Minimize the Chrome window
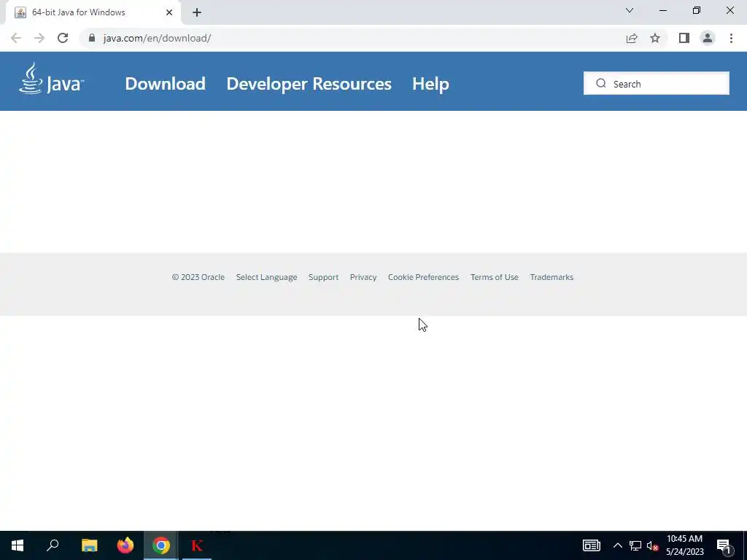 tap(663, 10)
